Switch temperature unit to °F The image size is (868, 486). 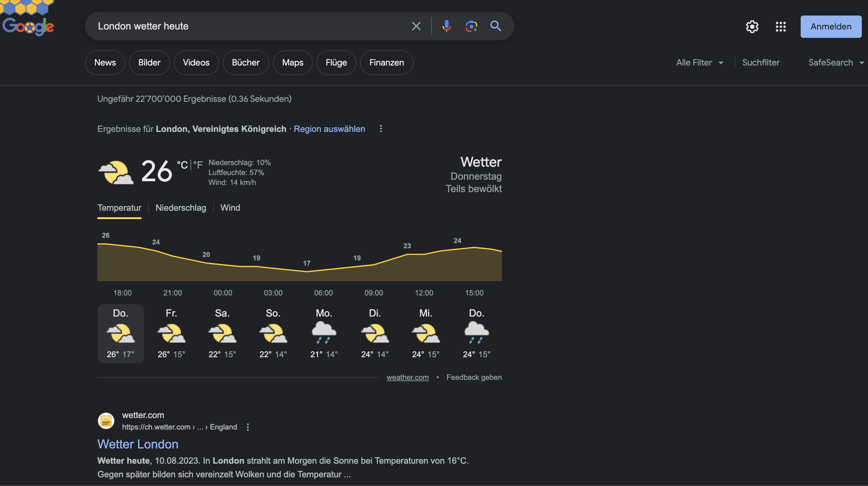click(198, 165)
